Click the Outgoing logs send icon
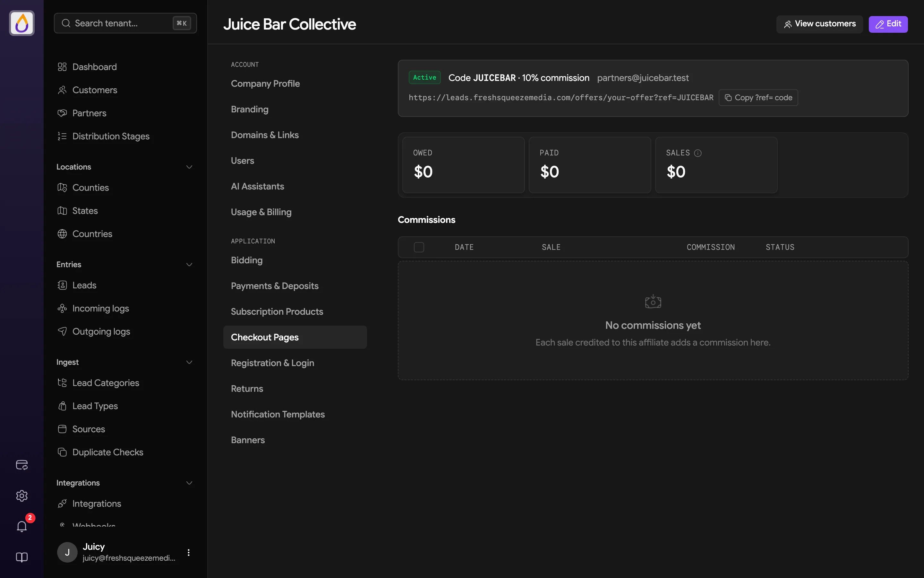Screen dimensions: 924x578 click(x=62, y=331)
